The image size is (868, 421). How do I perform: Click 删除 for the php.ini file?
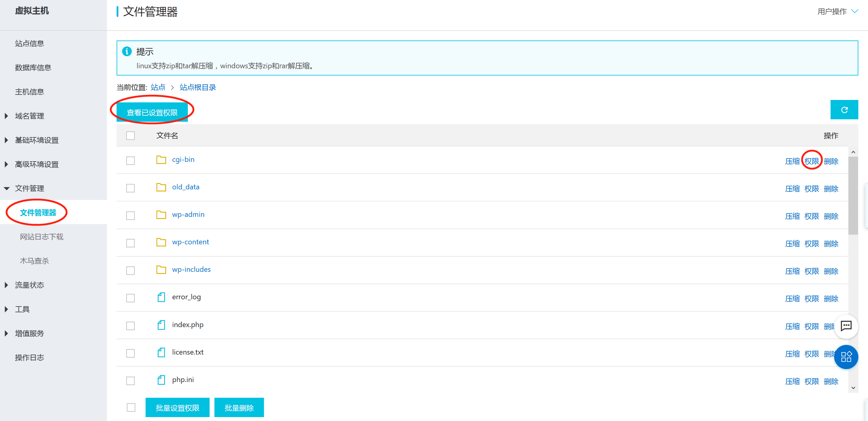point(831,381)
